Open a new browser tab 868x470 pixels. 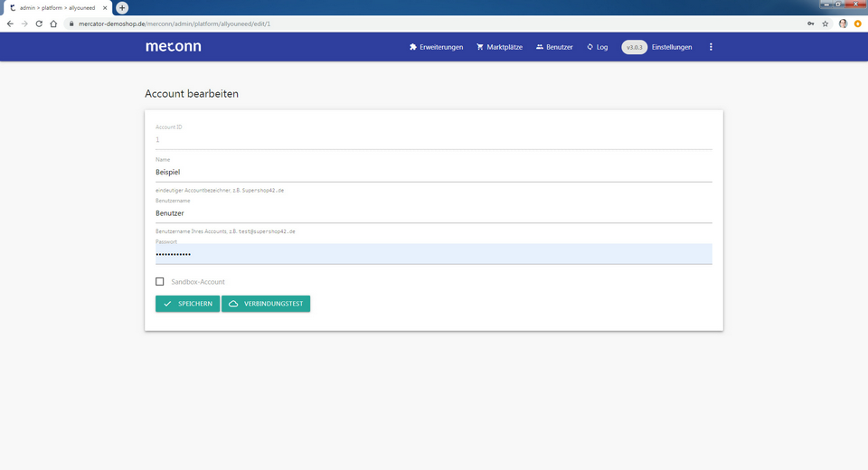[x=122, y=8]
